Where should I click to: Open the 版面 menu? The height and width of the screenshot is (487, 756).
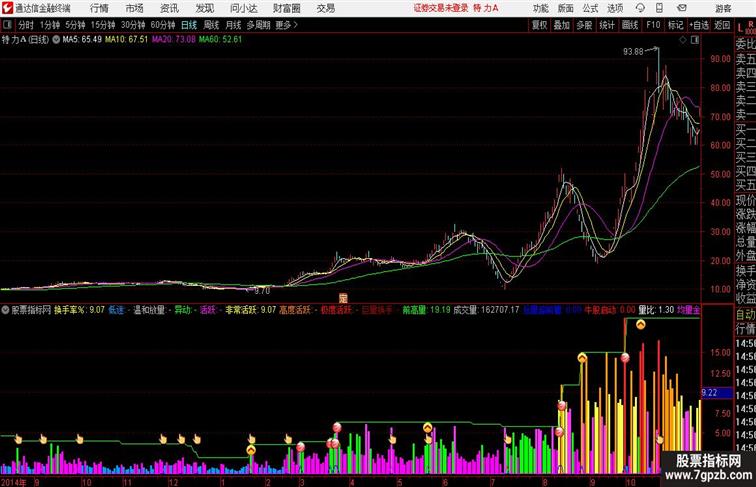pyautogui.click(x=566, y=8)
